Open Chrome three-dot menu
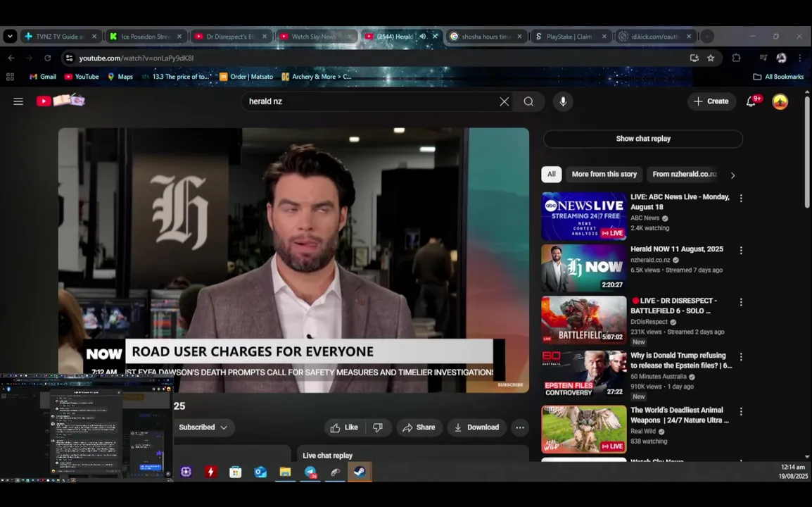812x507 pixels. (x=800, y=58)
